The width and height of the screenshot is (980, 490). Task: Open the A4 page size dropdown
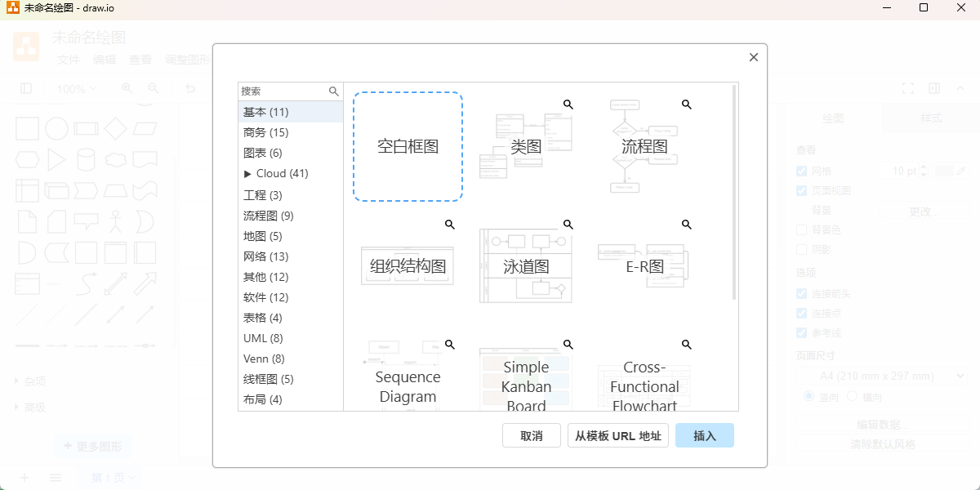[x=883, y=376]
